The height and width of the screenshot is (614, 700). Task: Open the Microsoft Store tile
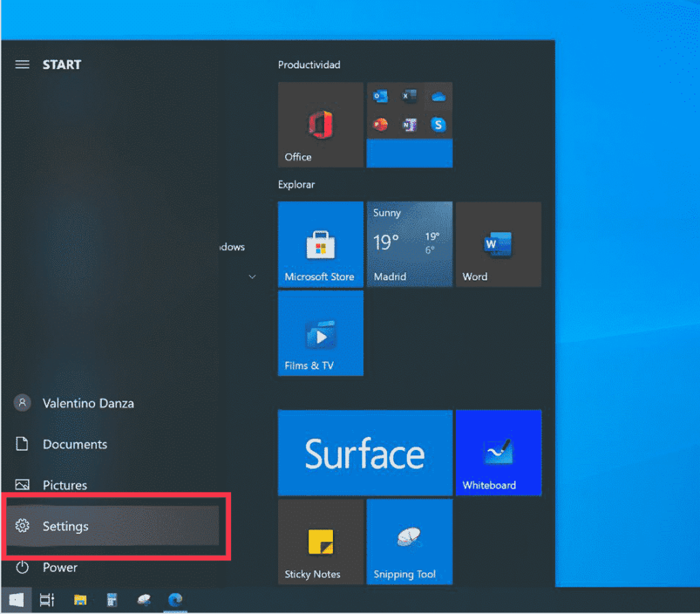[321, 244]
